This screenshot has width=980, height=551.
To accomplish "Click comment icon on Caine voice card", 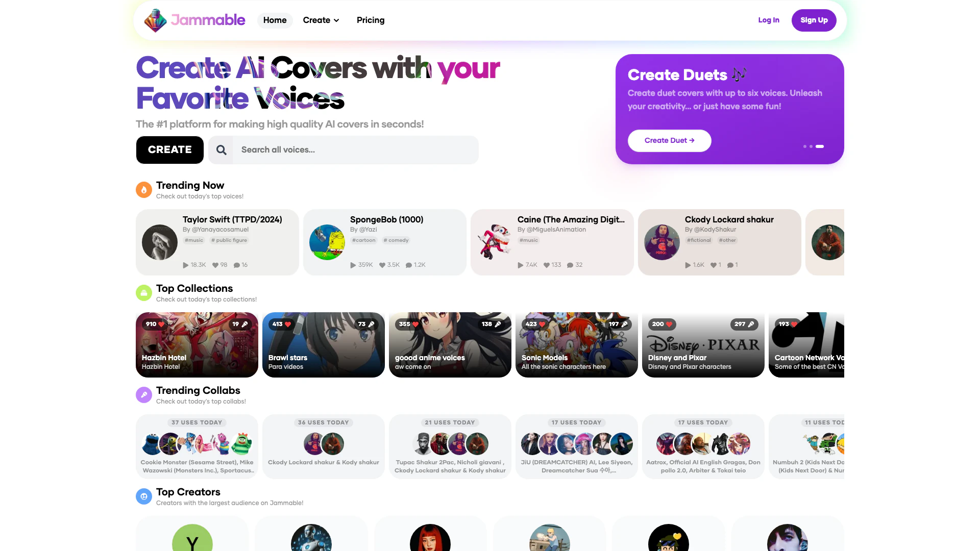I will 570,265.
